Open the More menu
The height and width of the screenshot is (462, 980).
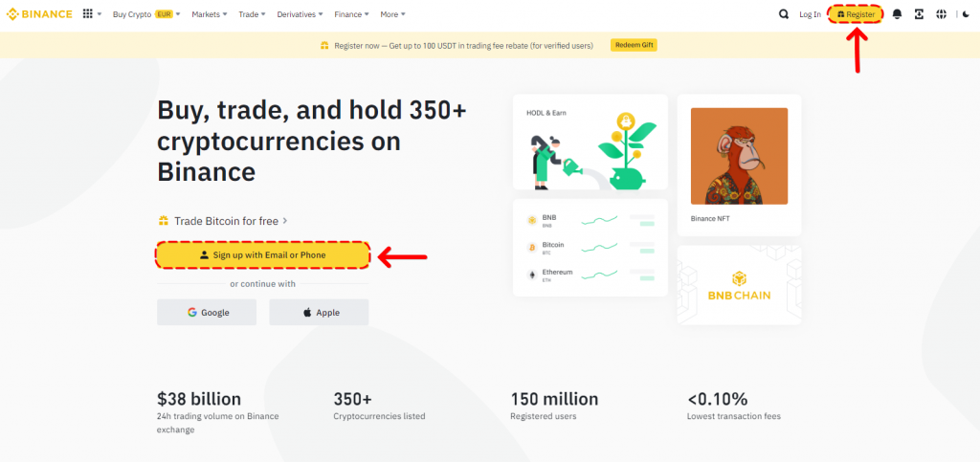[x=392, y=14]
